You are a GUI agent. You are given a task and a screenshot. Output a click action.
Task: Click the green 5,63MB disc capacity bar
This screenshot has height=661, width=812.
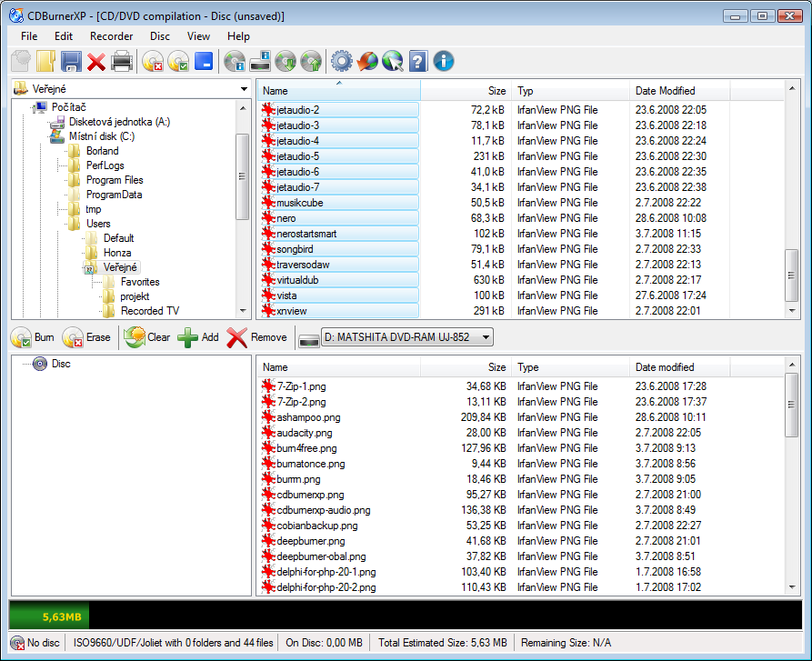tap(49, 616)
